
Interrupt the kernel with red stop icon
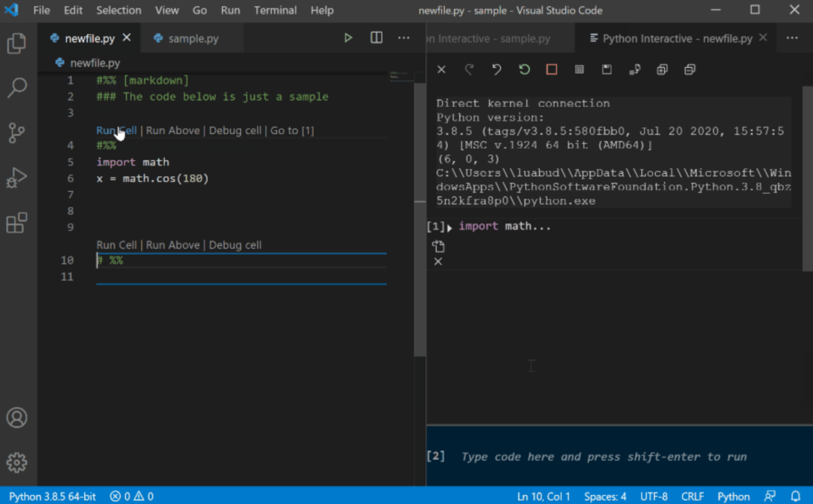pyautogui.click(x=552, y=69)
